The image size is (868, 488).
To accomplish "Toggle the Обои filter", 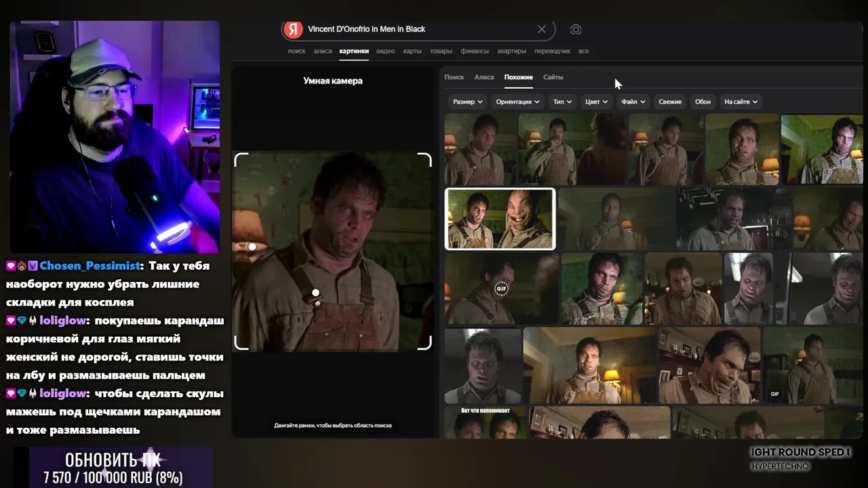I will (703, 102).
